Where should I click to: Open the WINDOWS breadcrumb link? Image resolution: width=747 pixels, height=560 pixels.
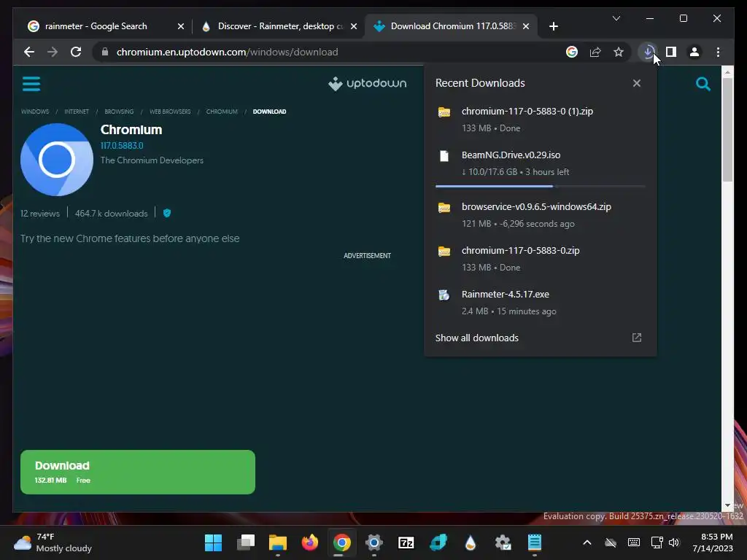point(35,112)
